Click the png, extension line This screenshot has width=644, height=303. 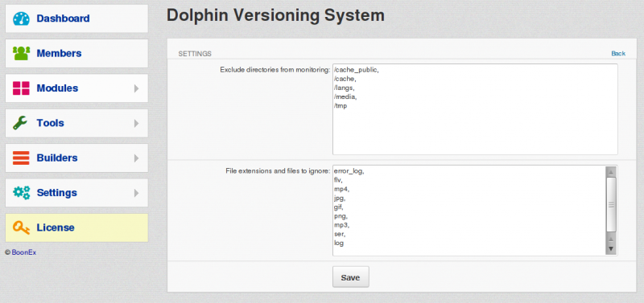tap(341, 216)
